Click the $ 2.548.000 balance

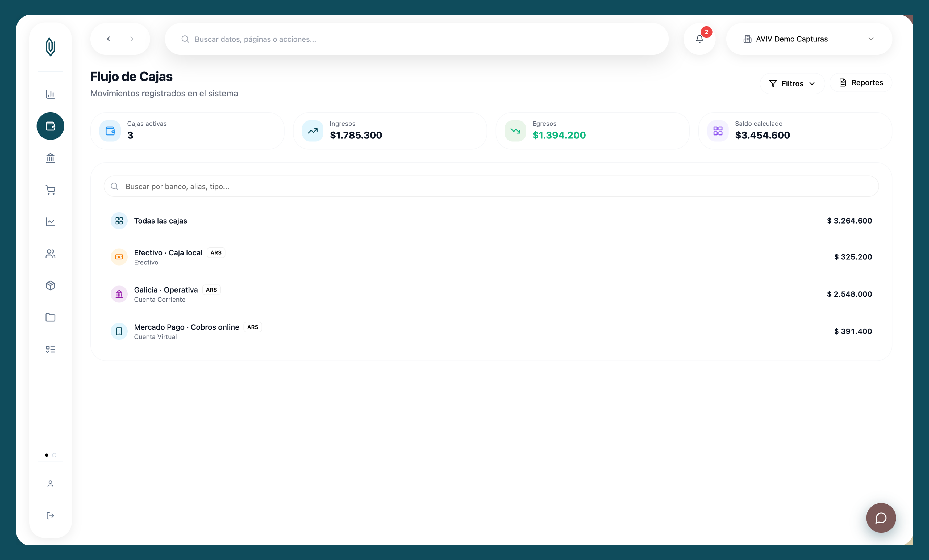coord(849,294)
